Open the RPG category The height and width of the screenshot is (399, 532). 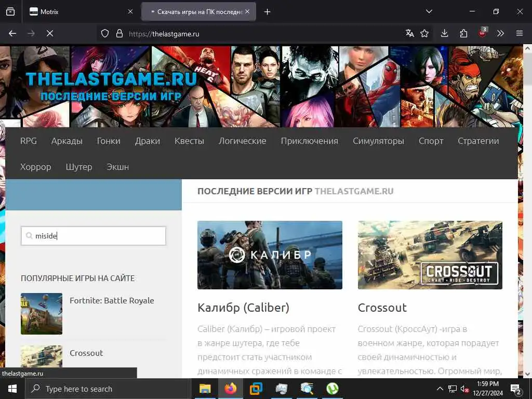[x=29, y=141]
